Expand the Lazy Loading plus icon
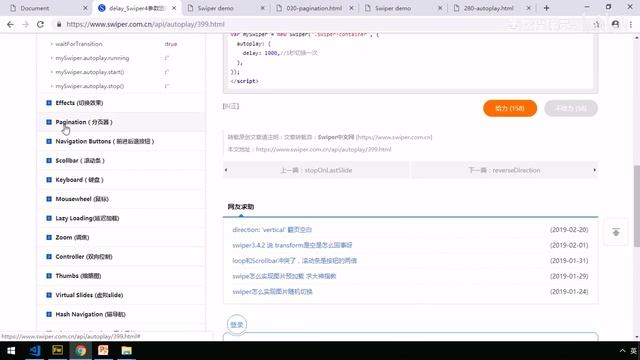The width and height of the screenshot is (640, 360). point(49,218)
